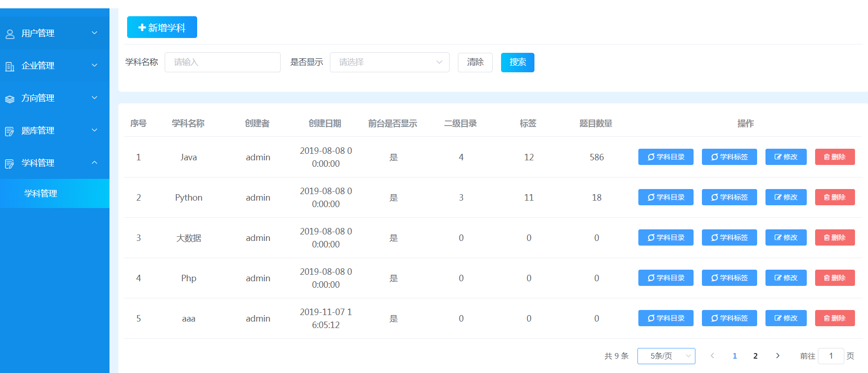This screenshot has height=373, width=868.
Task: Open 学科标签 for the Php row
Action: [x=729, y=278]
